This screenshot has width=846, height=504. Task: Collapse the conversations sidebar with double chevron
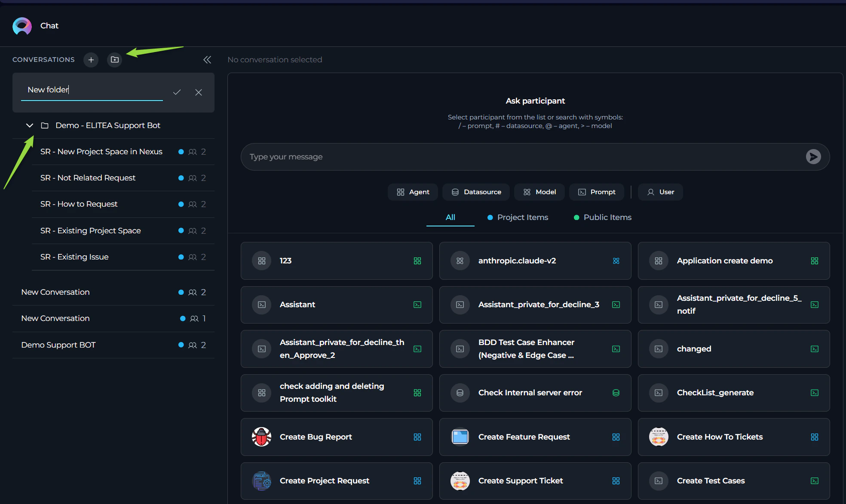pyautogui.click(x=207, y=60)
